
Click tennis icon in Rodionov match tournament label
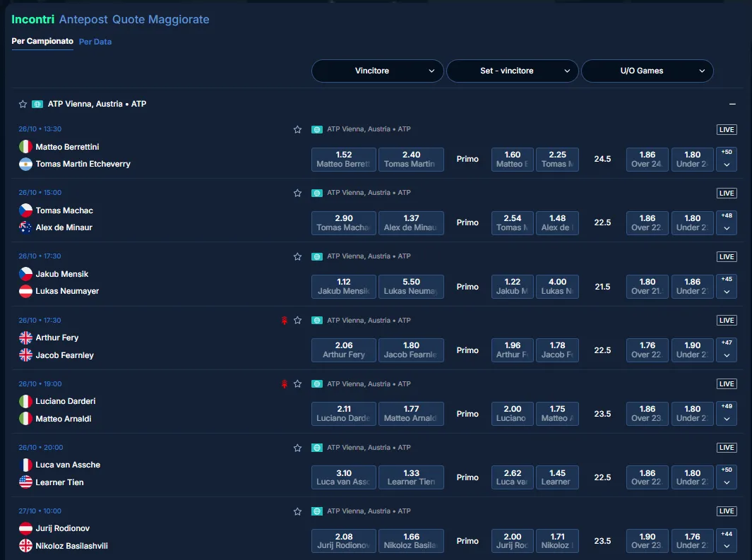317,511
